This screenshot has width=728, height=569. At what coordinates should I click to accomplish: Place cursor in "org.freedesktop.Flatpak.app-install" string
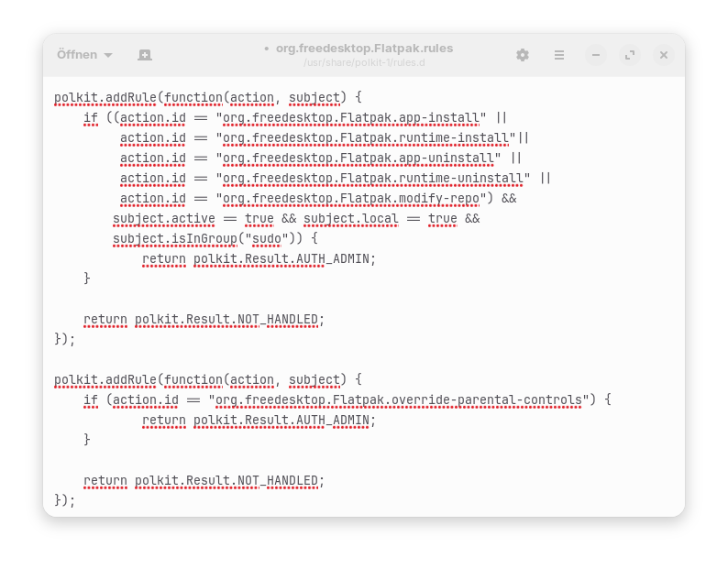(x=351, y=118)
